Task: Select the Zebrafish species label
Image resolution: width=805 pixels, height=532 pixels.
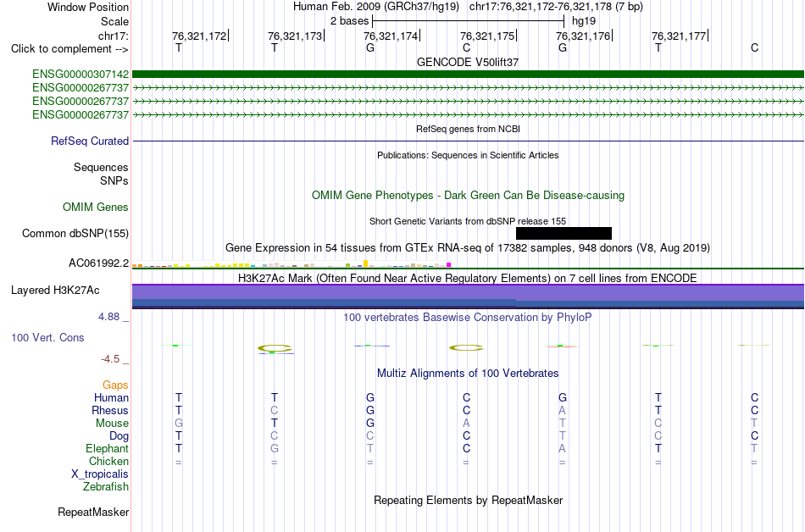Action: [x=106, y=486]
